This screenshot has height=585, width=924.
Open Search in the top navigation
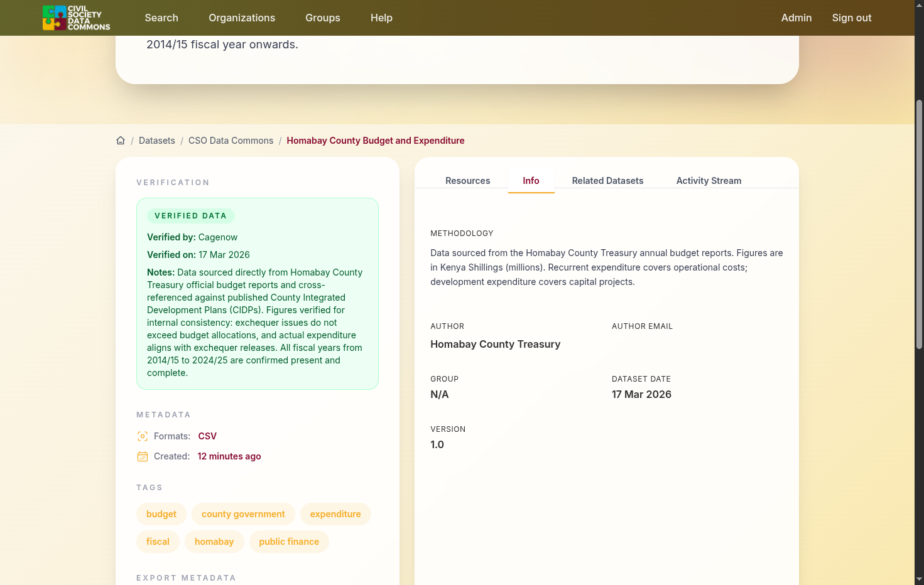[x=161, y=18]
